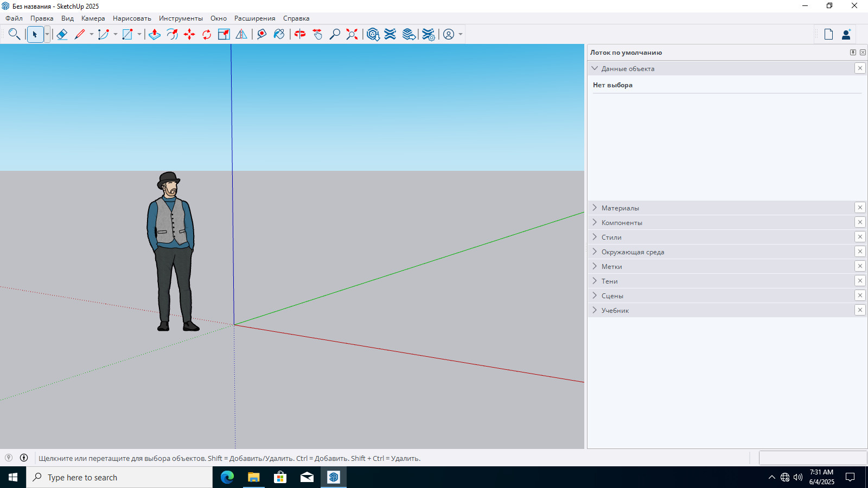Expand the Учебник panel
This screenshot has width=868, height=488.
click(595, 310)
